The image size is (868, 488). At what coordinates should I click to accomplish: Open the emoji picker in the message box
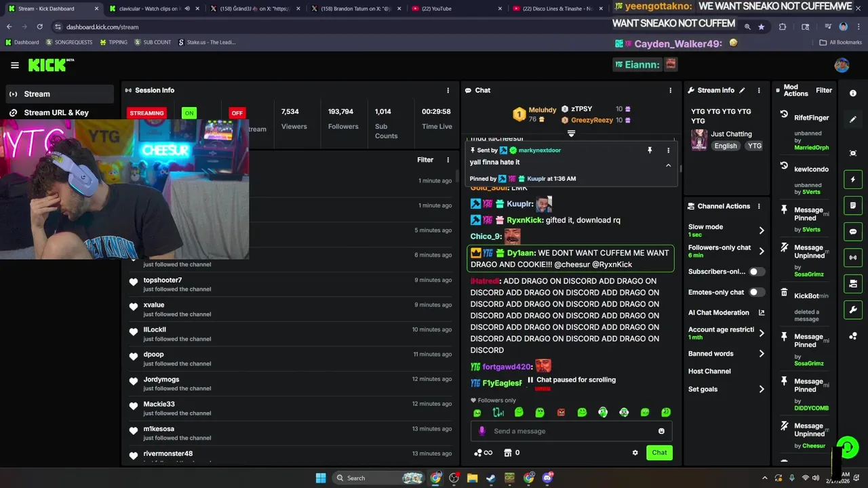(661, 431)
